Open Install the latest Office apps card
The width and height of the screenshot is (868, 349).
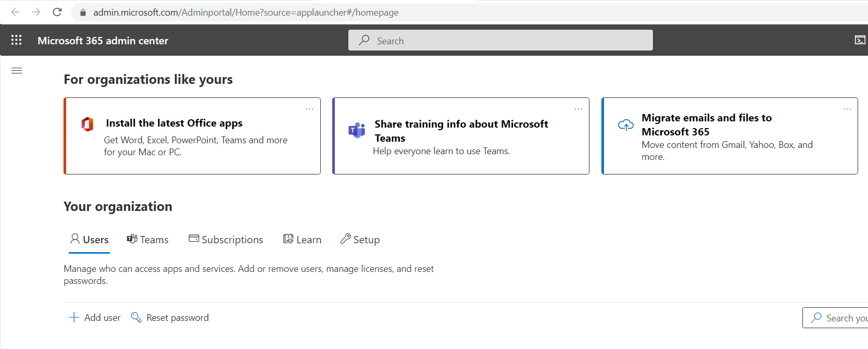pos(192,136)
